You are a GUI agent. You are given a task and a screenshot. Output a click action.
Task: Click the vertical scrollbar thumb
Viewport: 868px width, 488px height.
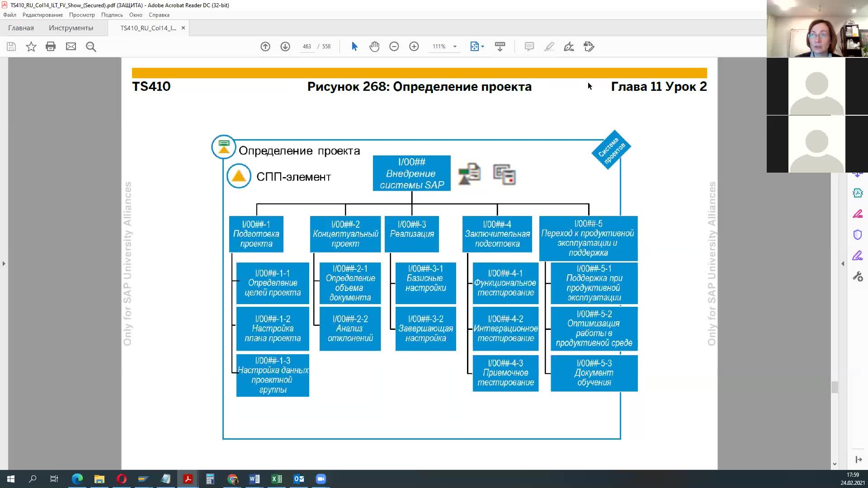tap(835, 387)
